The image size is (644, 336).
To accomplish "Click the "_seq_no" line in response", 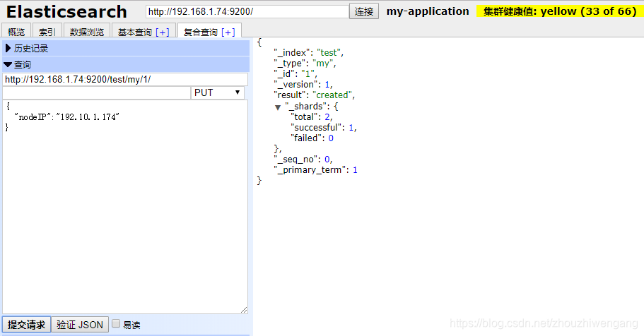I will click(x=303, y=160).
